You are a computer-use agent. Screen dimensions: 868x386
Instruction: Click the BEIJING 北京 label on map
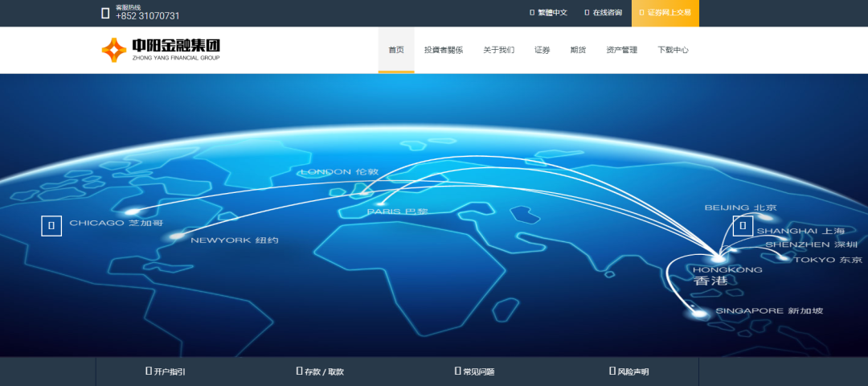pyautogui.click(x=741, y=207)
